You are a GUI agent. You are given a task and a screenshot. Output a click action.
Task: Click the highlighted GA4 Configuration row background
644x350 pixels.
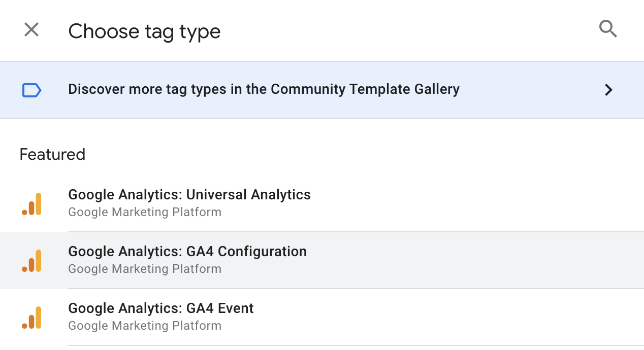pyautogui.click(x=457, y=261)
